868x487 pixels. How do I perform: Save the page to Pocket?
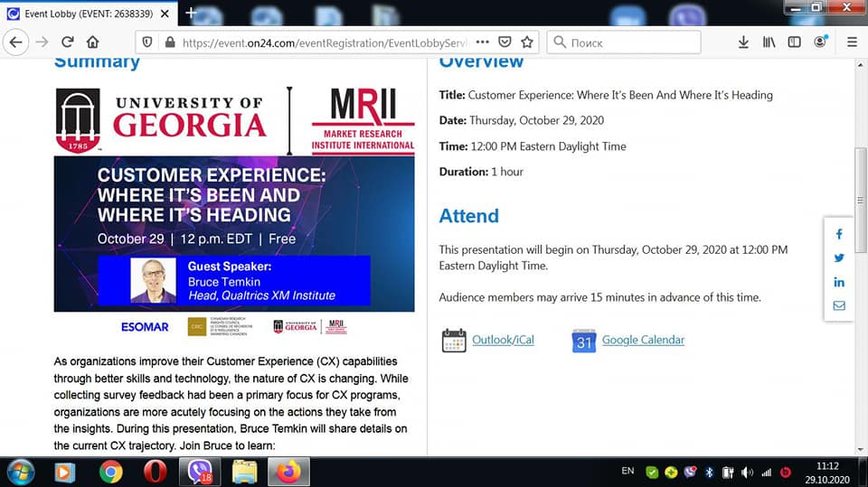(505, 42)
